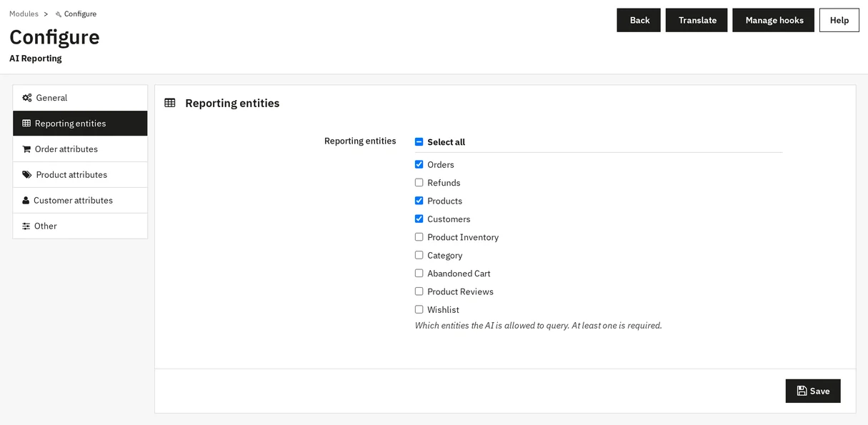Open Manage hooks

[774, 20]
